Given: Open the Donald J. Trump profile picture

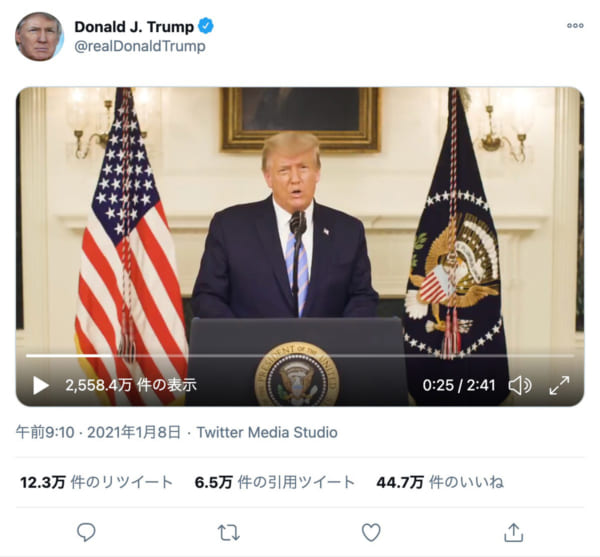Looking at the screenshot, I should pos(39,36).
